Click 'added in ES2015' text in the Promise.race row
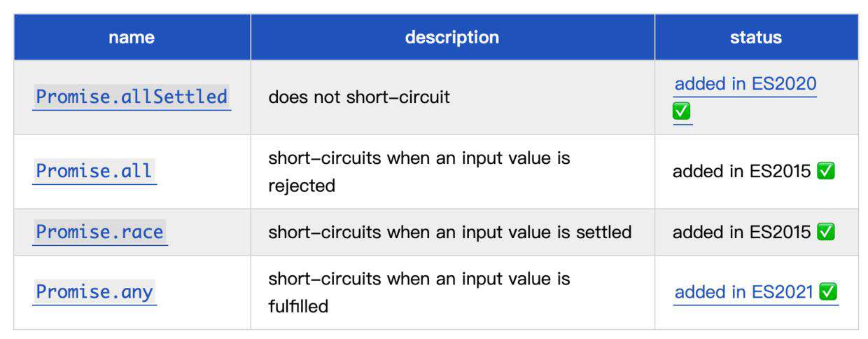868x339 pixels. tap(742, 232)
